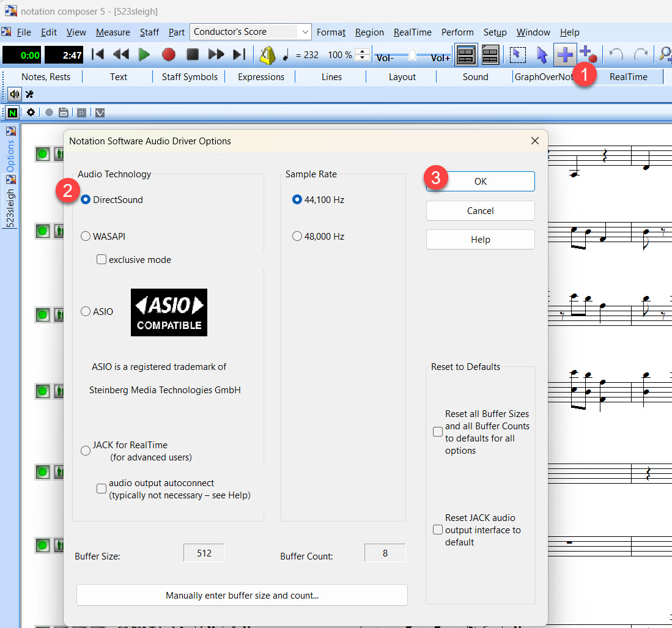Click the green Play button
This screenshot has height=628, width=672.
point(144,55)
